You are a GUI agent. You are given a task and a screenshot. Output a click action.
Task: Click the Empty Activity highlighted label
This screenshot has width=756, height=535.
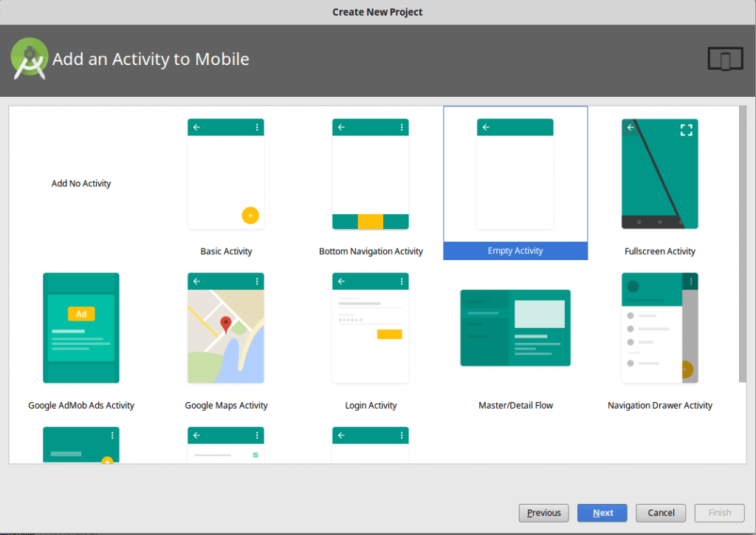coord(515,251)
